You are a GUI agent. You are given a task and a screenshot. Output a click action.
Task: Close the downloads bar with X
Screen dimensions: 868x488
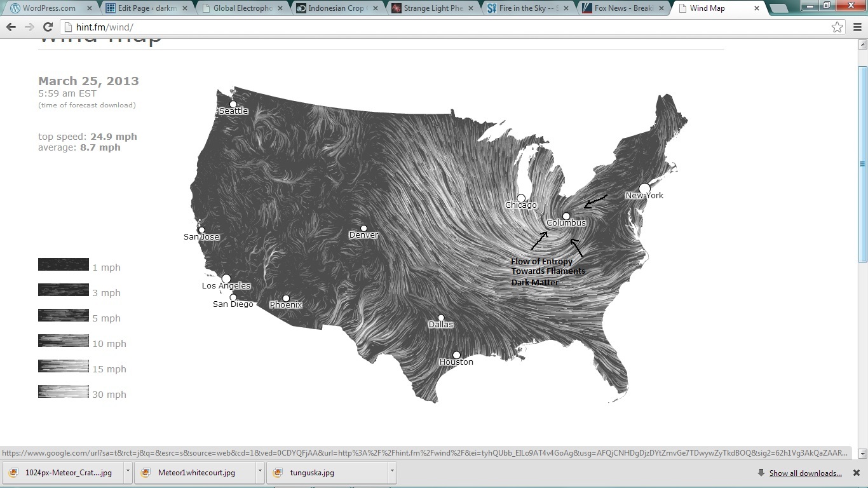[x=856, y=473]
